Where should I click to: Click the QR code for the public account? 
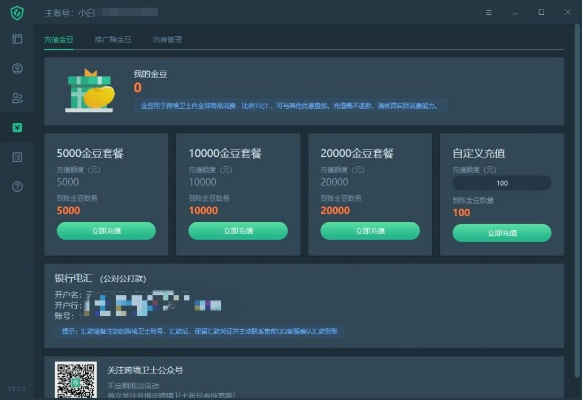(x=76, y=380)
